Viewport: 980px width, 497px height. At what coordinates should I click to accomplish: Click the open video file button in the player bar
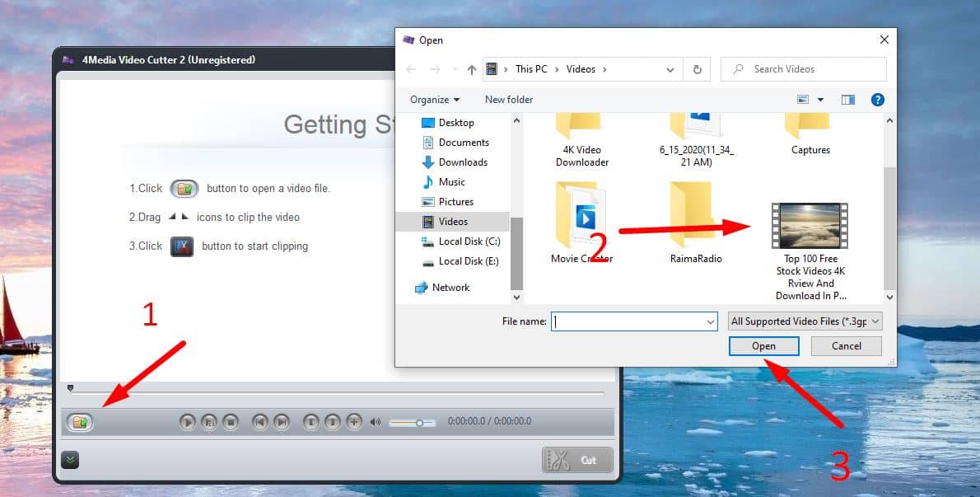80,423
